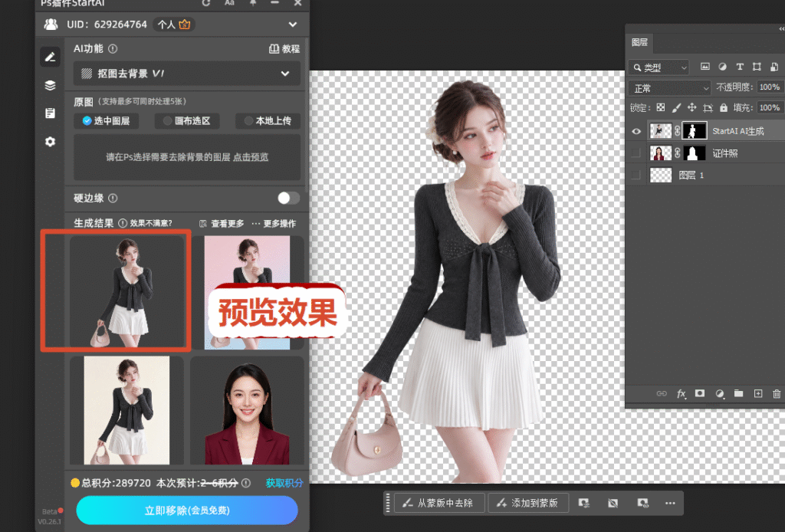Click the info icon next to 本次预计 points

pyautogui.click(x=246, y=483)
